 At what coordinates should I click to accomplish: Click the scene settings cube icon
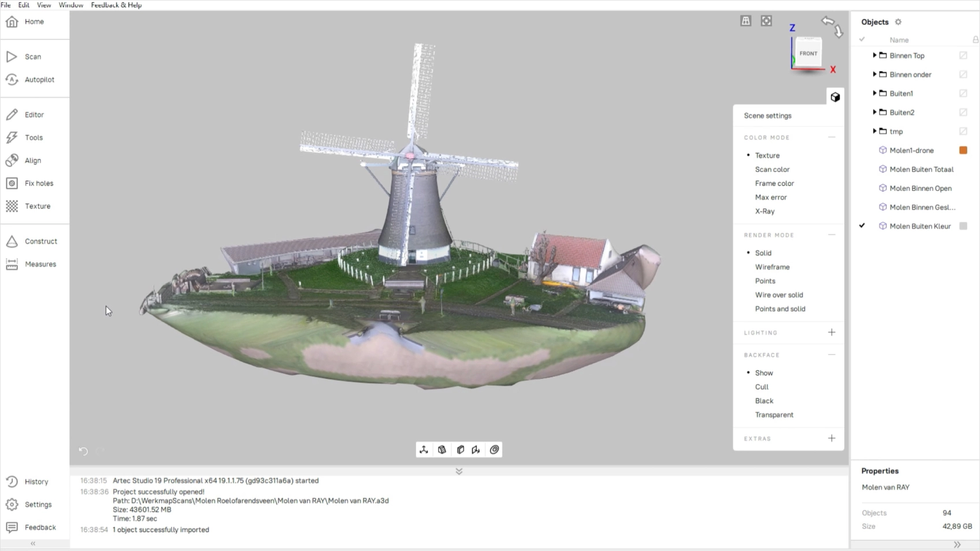835,97
